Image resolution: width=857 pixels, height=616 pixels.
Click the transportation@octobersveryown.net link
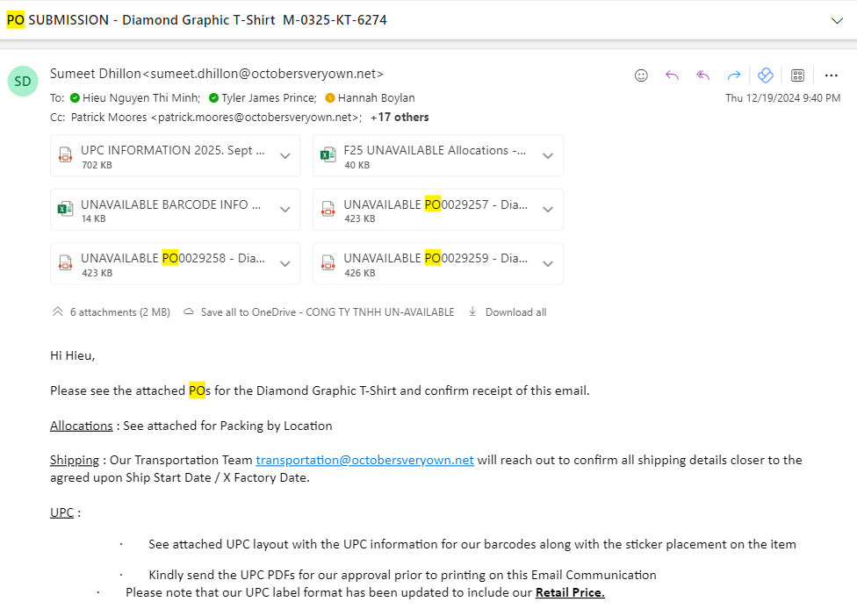364,461
